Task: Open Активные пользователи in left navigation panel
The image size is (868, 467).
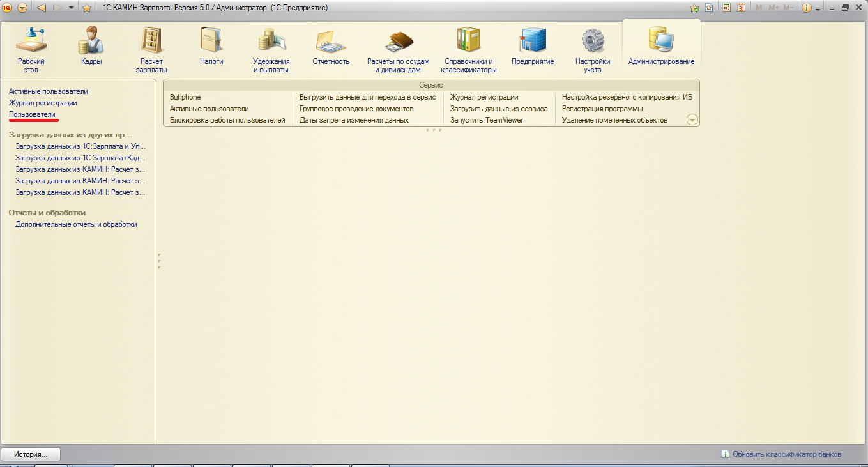Action: (49, 91)
